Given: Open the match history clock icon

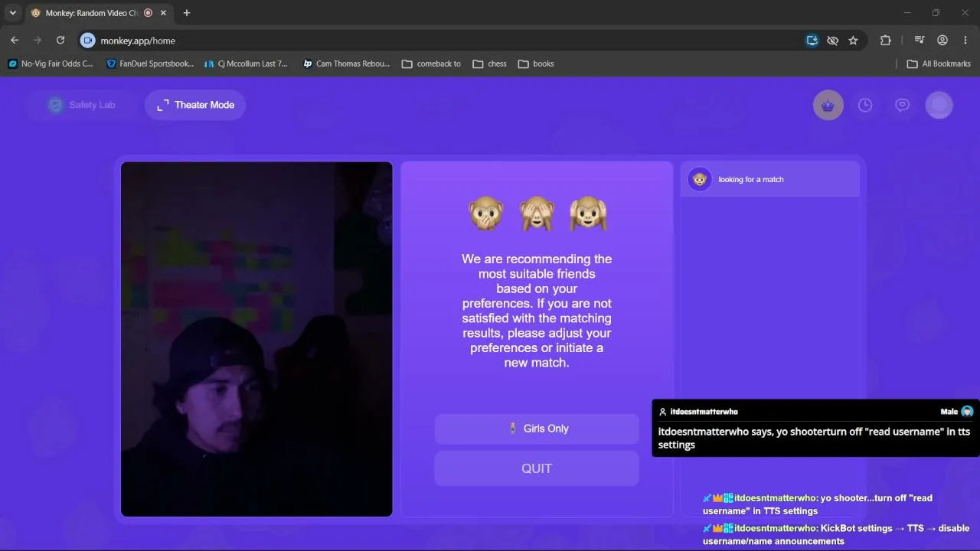Looking at the screenshot, I should pos(865,106).
